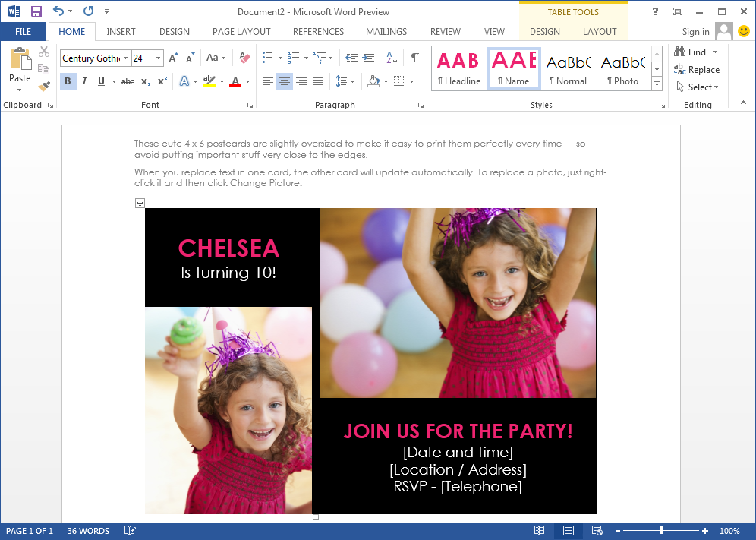Viewport: 756px width, 540px height.
Task: Open the Table Tools LAYOUT tab
Action: pos(600,31)
